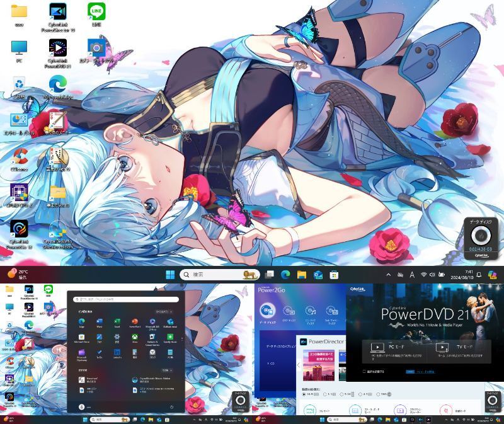
Task: Open Copilot icon at main taskbar end
Action: click(x=492, y=275)
